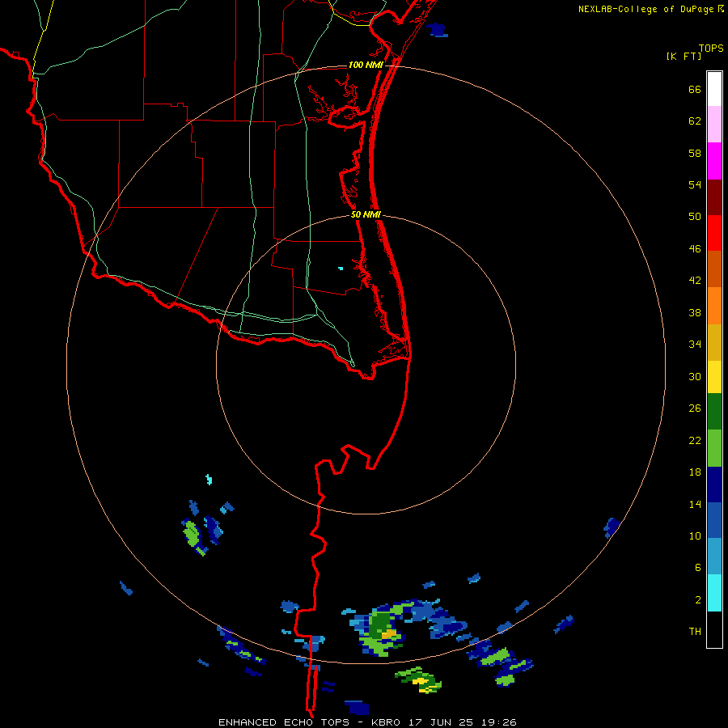This screenshot has height=728, width=728.
Task: Click the black TH threshold swatch
Action: [x=714, y=629]
